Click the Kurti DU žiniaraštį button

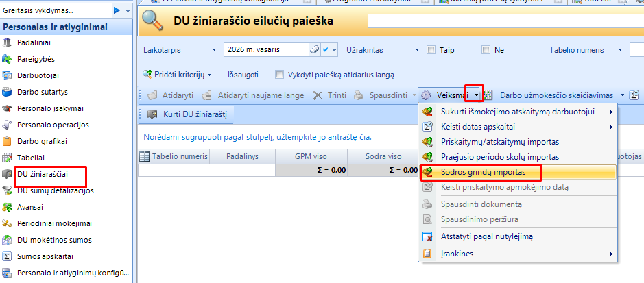[191, 114]
